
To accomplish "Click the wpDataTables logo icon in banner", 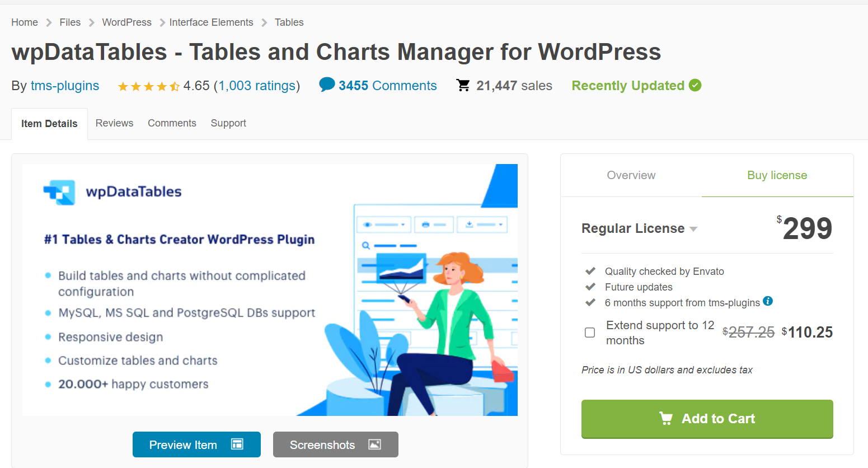I will coord(59,192).
